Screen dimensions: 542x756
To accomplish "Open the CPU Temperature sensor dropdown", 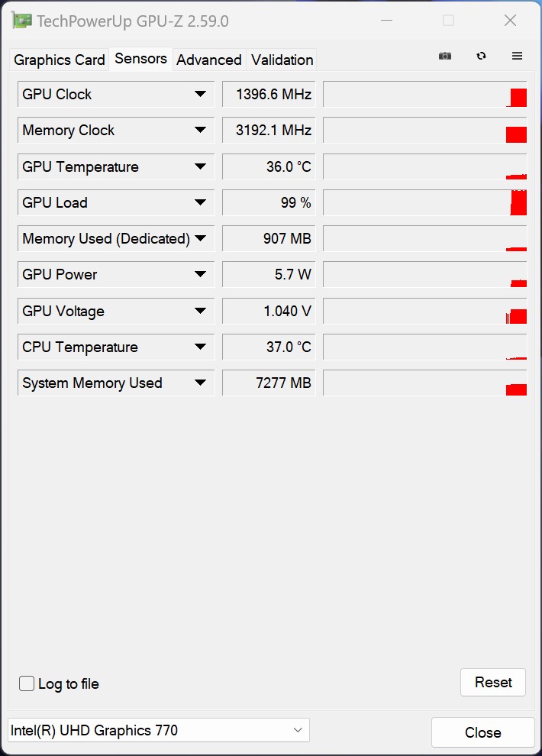I will (200, 347).
